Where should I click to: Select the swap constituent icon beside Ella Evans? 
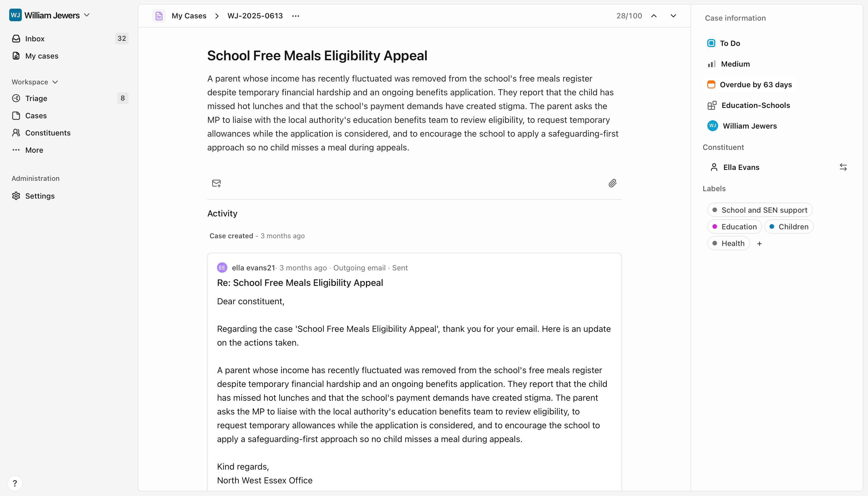click(844, 167)
